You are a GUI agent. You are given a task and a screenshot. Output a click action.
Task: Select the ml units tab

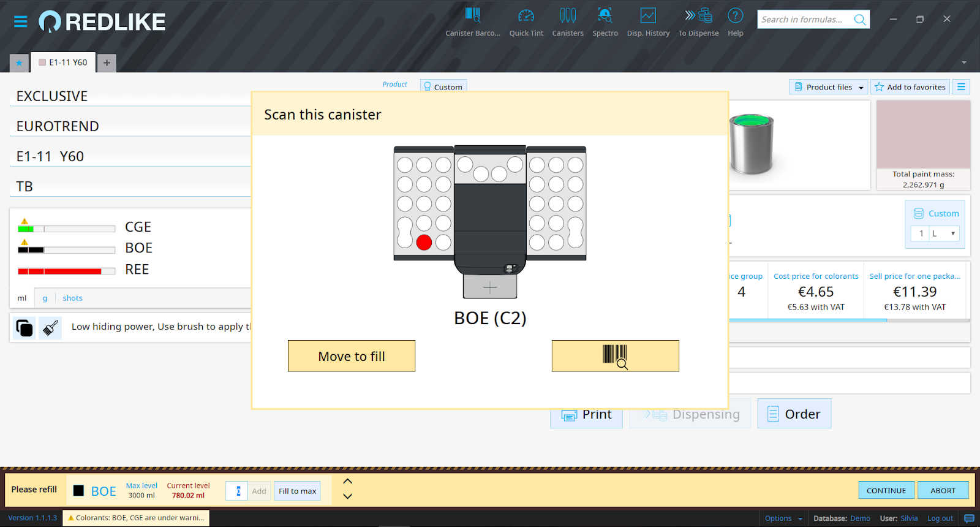pos(22,298)
